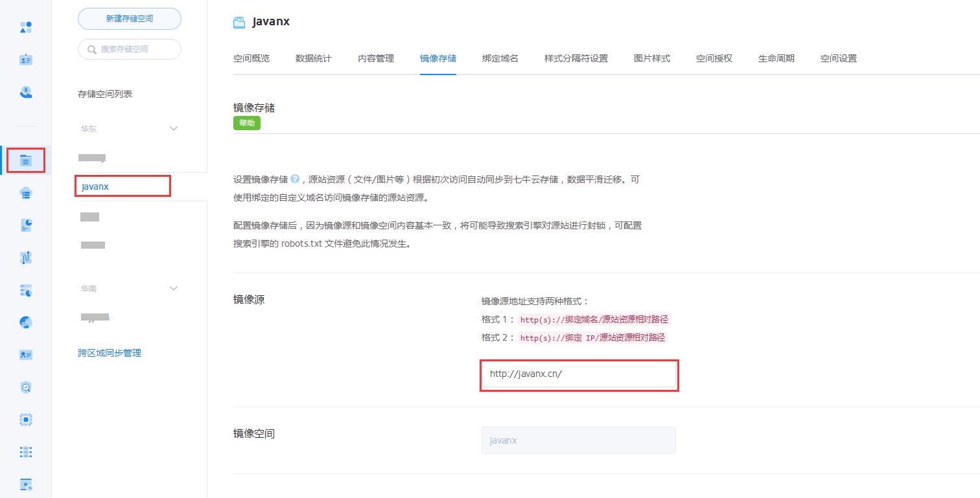This screenshot has width=980, height=498.
Task: Switch to the 绑定域名 tab
Action: pos(500,58)
